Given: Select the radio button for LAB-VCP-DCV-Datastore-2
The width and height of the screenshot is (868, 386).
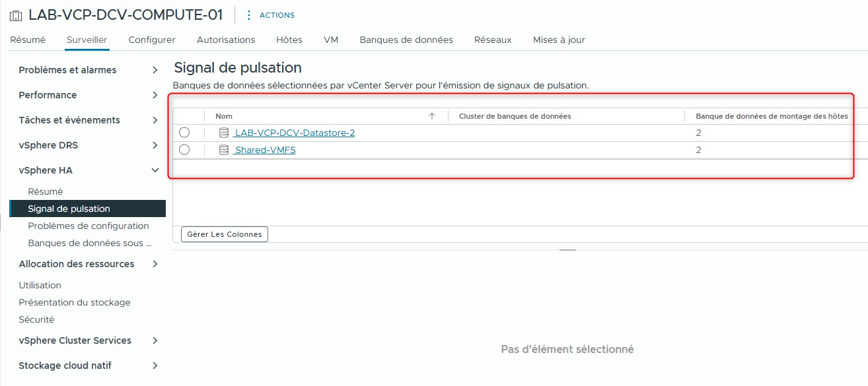Looking at the screenshot, I should (184, 132).
